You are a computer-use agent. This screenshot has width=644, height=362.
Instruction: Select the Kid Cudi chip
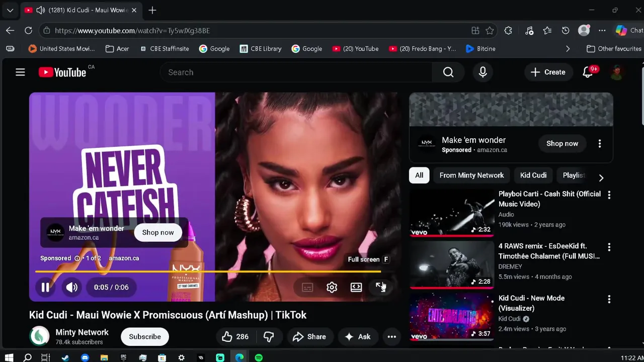[533, 175]
